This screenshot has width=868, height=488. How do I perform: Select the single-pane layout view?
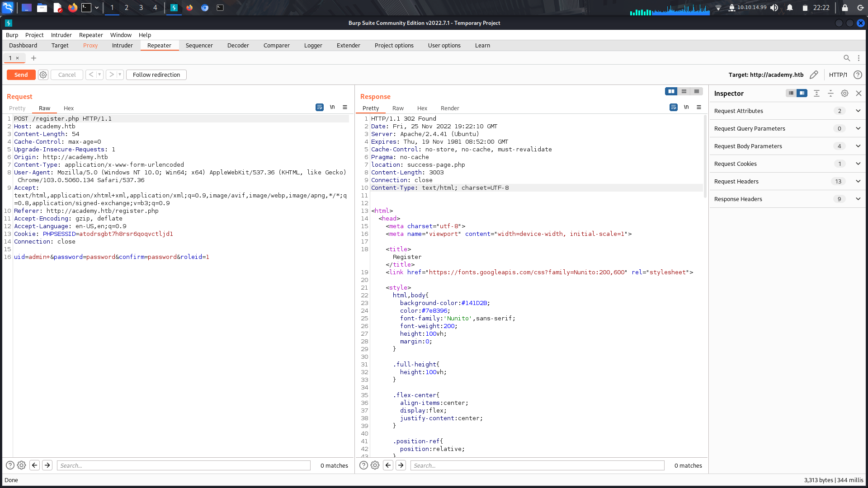tap(698, 91)
